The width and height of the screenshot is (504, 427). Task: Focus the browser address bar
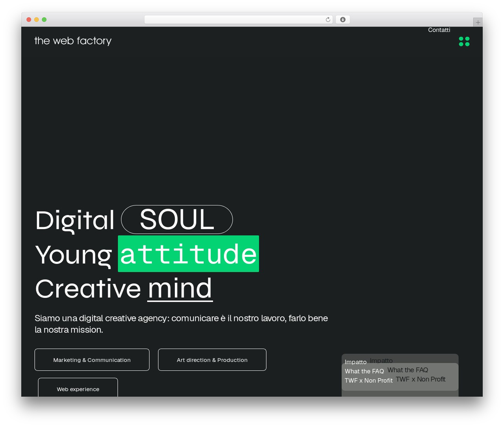(x=238, y=20)
